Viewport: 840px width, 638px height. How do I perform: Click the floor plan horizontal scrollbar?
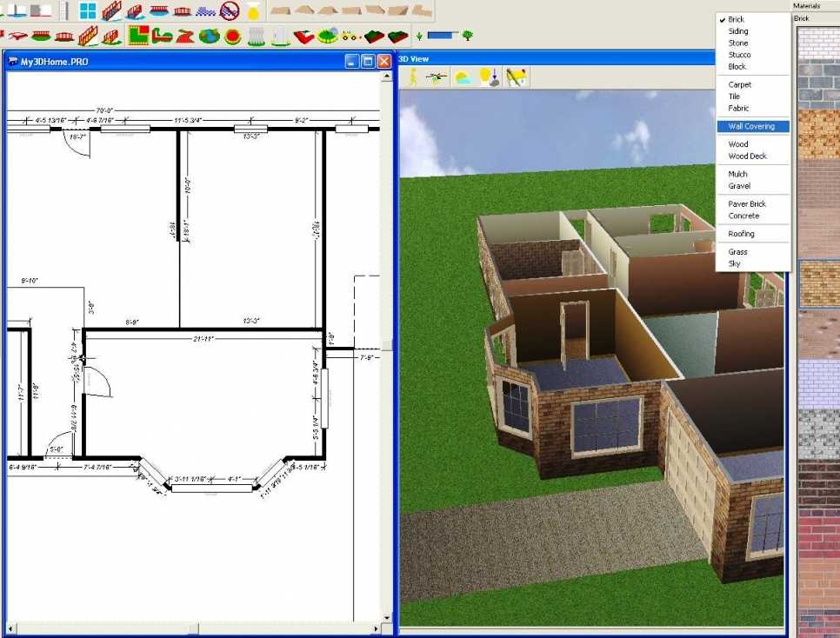click(x=193, y=627)
